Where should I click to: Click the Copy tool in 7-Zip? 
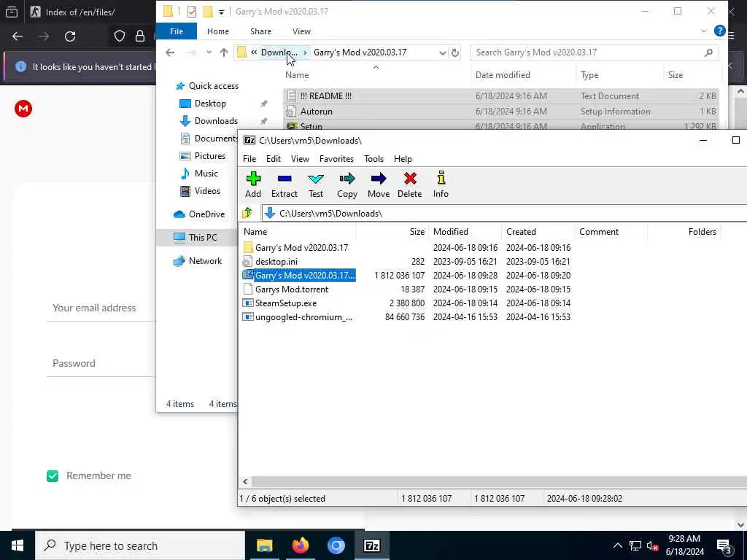(x=347, y=184)
